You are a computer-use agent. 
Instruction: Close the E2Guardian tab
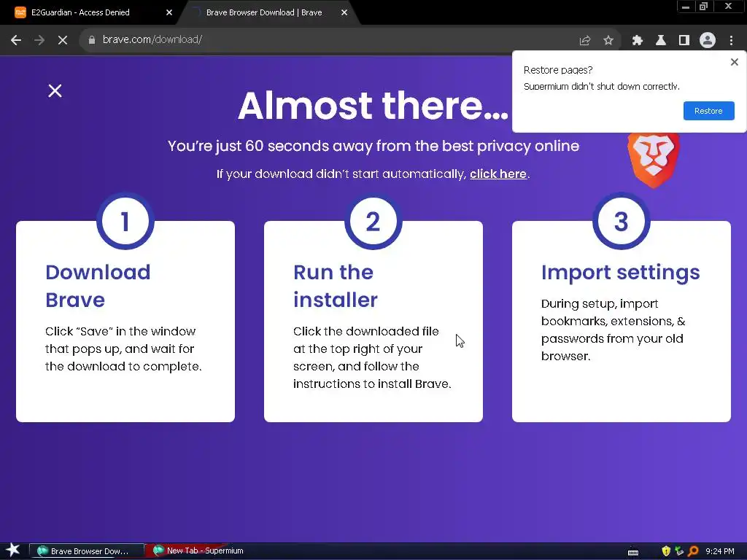click(x=169, y=12)
